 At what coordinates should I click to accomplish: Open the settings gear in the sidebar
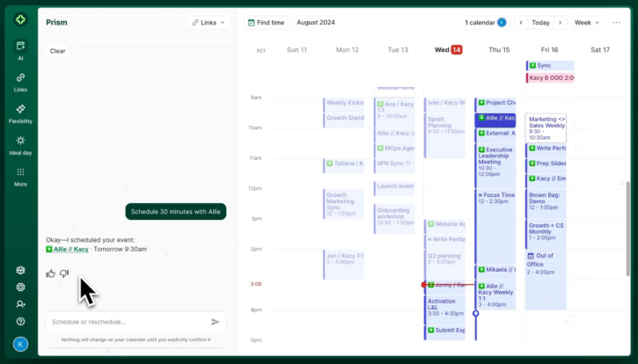tap(20, 287)
